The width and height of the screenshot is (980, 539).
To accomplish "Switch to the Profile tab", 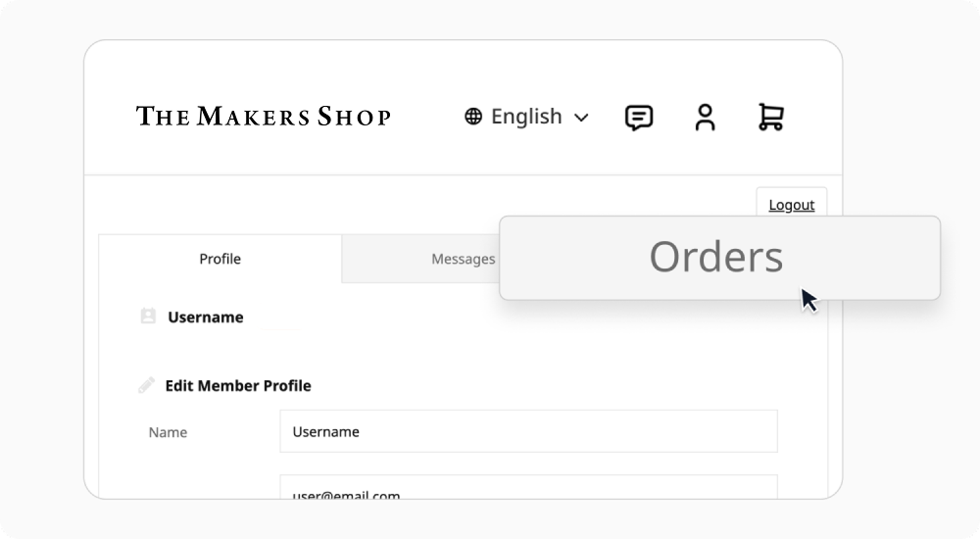I will click(x=220, y=259).
